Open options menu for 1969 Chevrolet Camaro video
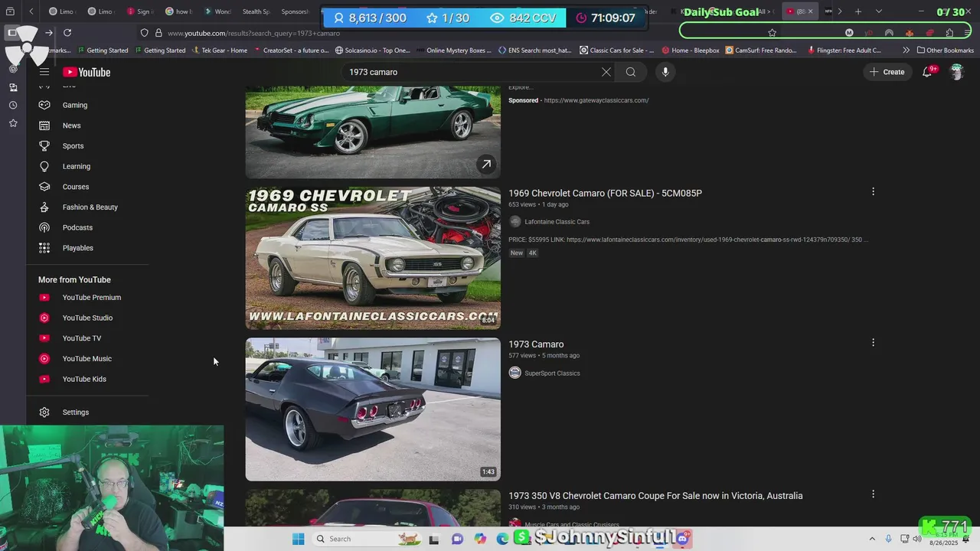 pyautogui.click(x=873, y=192)
